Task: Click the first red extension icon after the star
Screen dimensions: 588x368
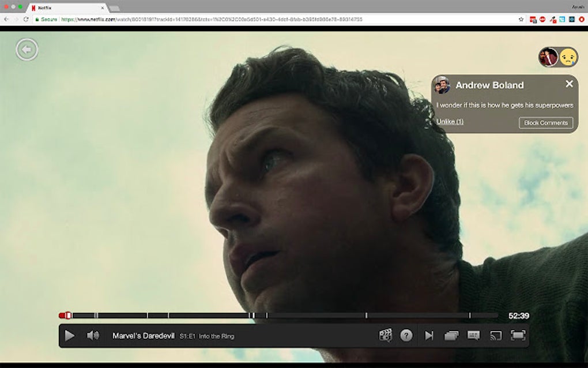Action: click(x=533, y=20)
